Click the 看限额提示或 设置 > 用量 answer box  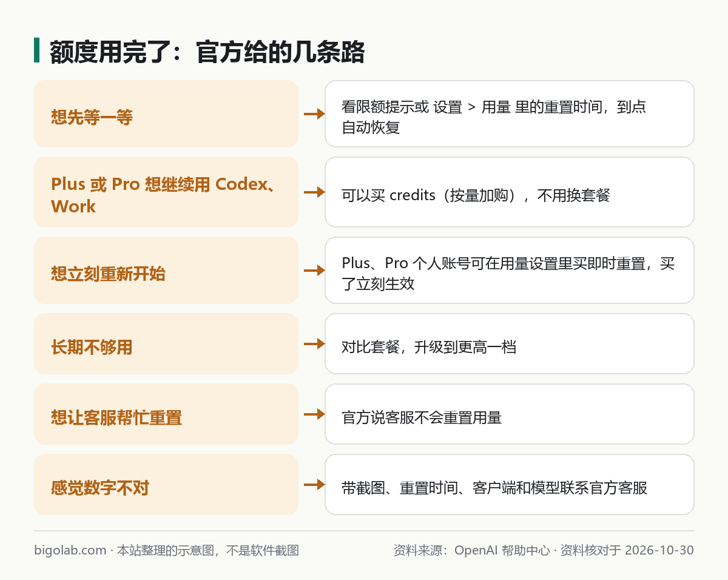click(x=510, y=113)
